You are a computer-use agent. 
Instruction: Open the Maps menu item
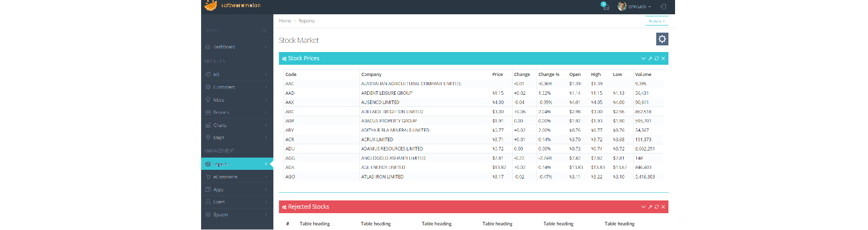pos(237,138)
